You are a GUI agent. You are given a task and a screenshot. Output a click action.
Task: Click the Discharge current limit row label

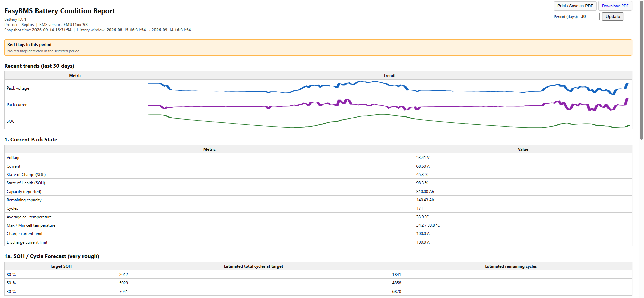27,242
